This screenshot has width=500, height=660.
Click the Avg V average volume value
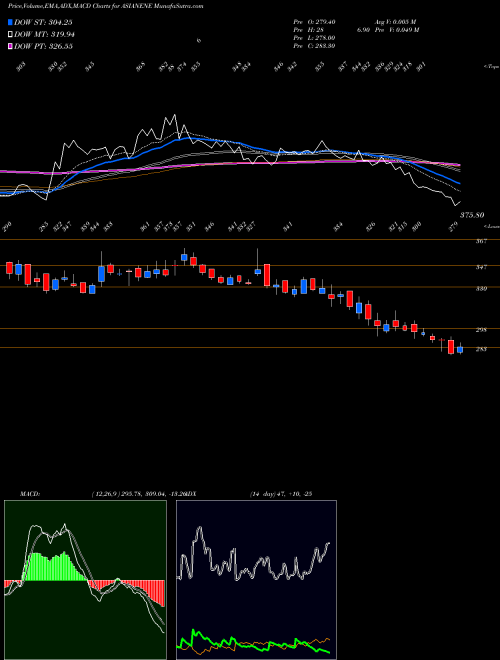pos(395,21)
